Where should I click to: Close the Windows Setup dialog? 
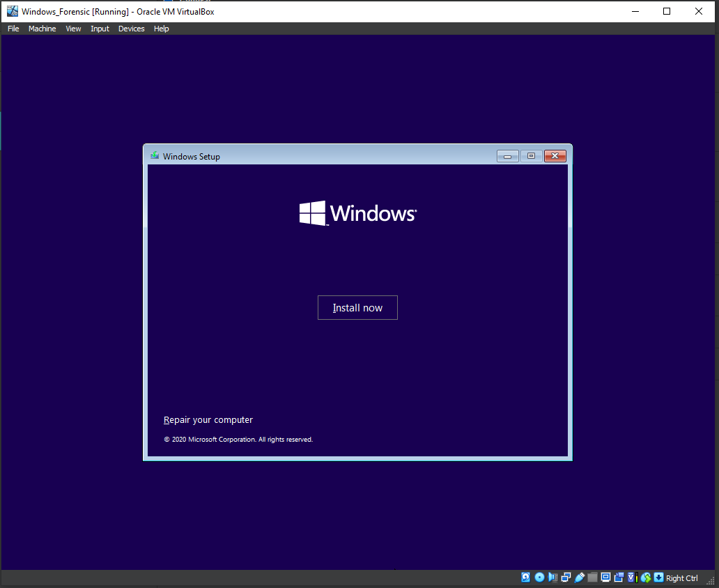[x=555, y=156]
